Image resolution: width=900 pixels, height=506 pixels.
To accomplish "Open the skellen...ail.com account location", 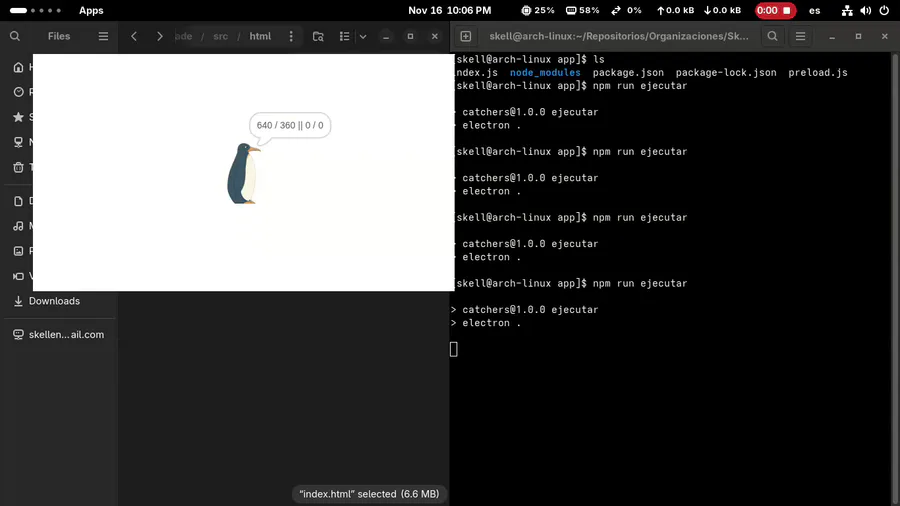I will [x=59, y=334].
